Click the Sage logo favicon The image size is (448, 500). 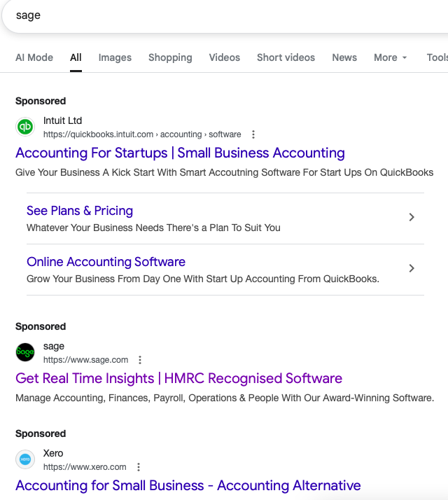tap(25, 352)
